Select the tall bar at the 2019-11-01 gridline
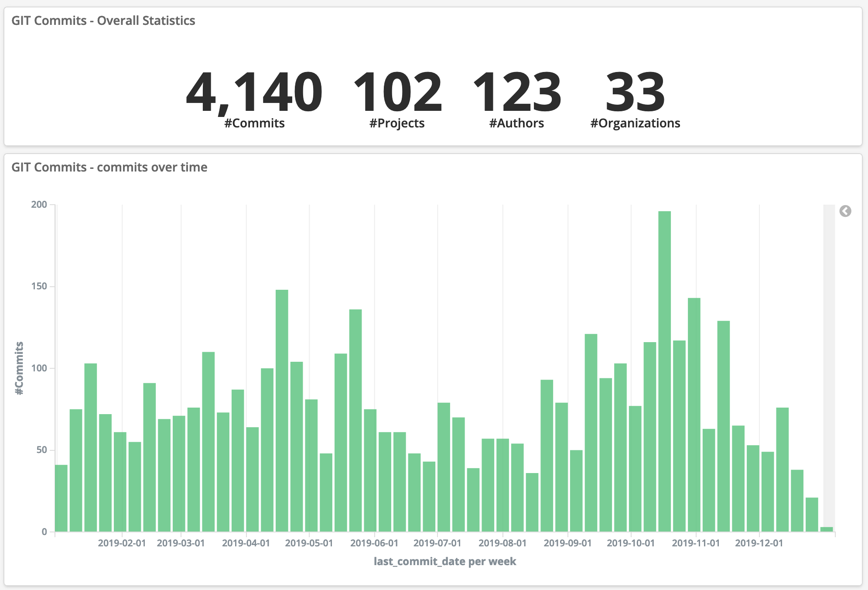Viewport: 868px width, 590px height. tap(694, 415)
